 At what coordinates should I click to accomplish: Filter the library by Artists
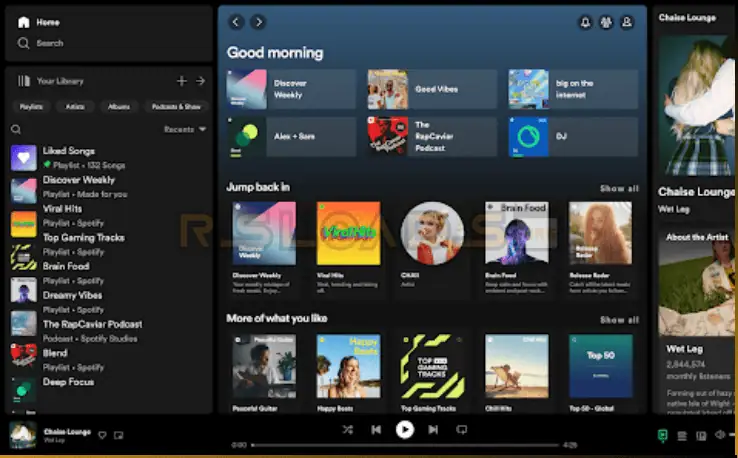75,107
